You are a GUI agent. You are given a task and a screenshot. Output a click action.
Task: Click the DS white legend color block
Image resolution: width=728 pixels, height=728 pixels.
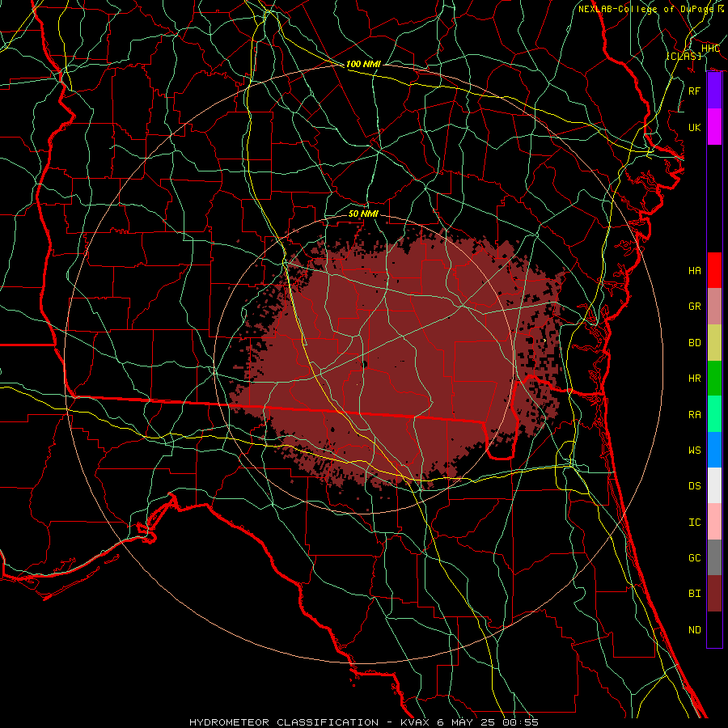tap(714, 485)
